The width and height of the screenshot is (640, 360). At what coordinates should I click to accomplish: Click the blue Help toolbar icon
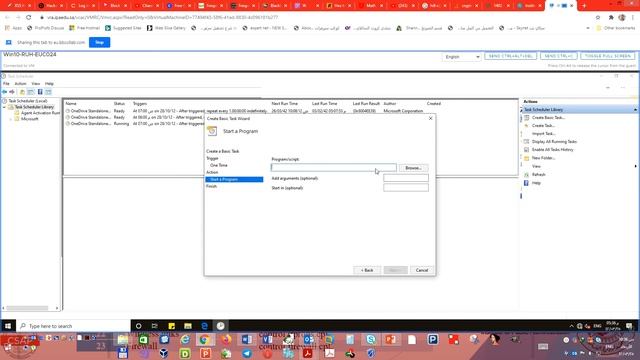(x=40, y=92)
